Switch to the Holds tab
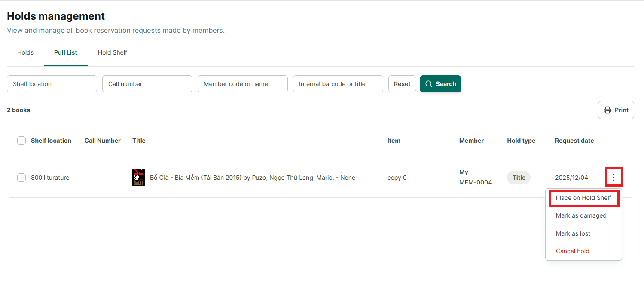 [x=25, y=52]
